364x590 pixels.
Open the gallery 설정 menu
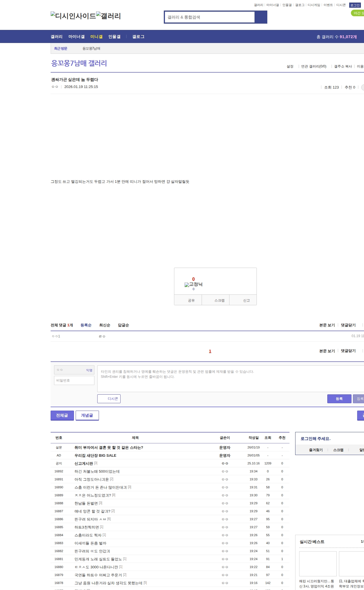click(x=290, y=66)
